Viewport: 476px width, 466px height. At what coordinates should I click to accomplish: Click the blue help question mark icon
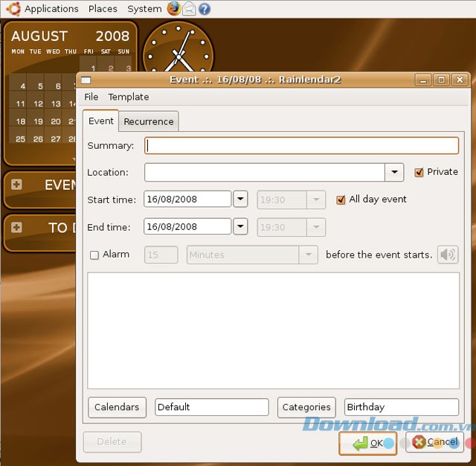click(x=204, y=9)
